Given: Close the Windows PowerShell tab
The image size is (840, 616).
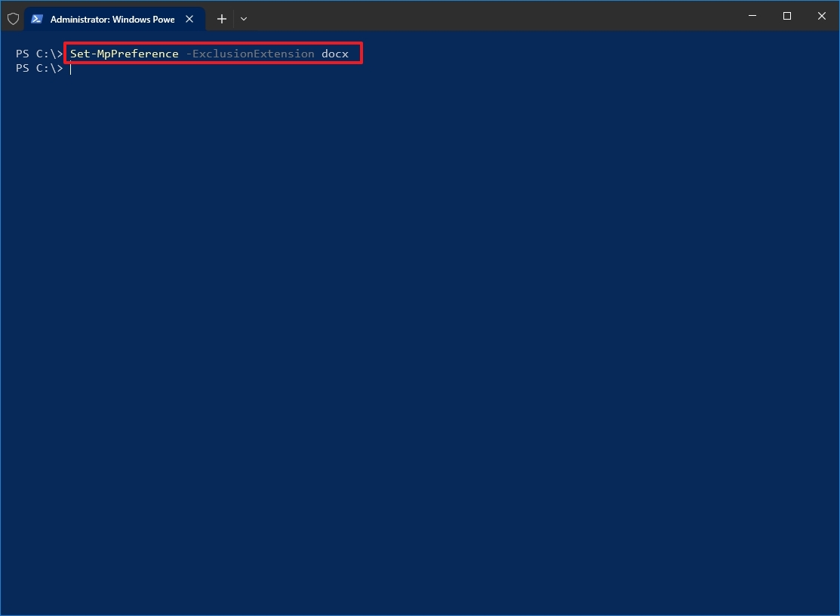Looking at the screenshot, I should point(189,20).
